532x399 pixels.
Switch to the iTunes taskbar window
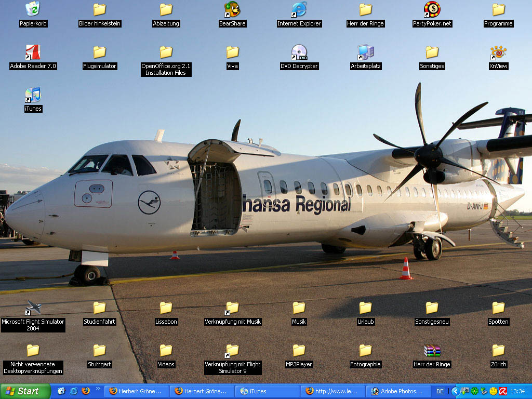(x=267, y=391)
